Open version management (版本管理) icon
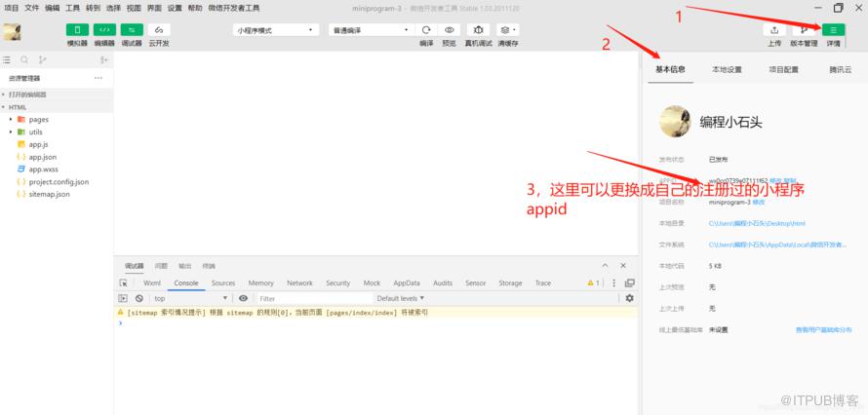This screenshot has width=868, height=415. pos(804,30)
